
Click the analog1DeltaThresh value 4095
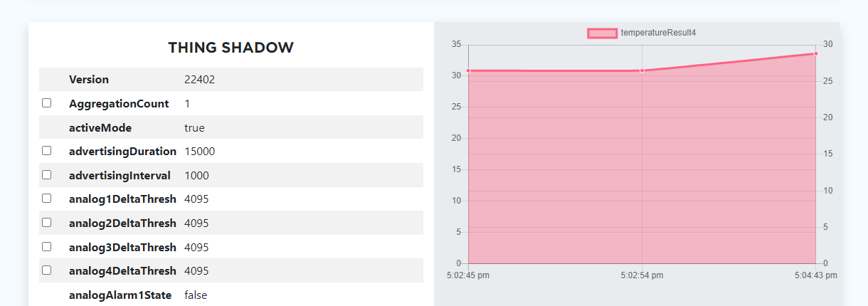(196, 199)
